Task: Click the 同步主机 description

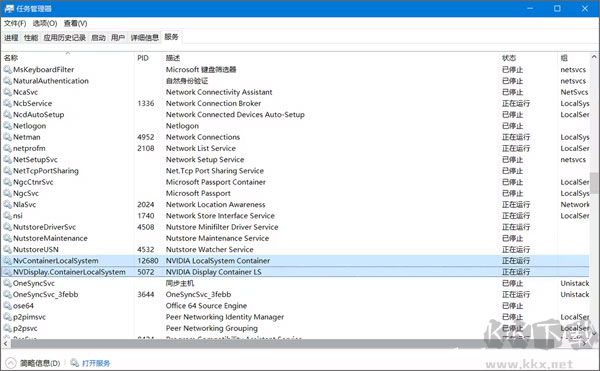Action: coord(180,283)
